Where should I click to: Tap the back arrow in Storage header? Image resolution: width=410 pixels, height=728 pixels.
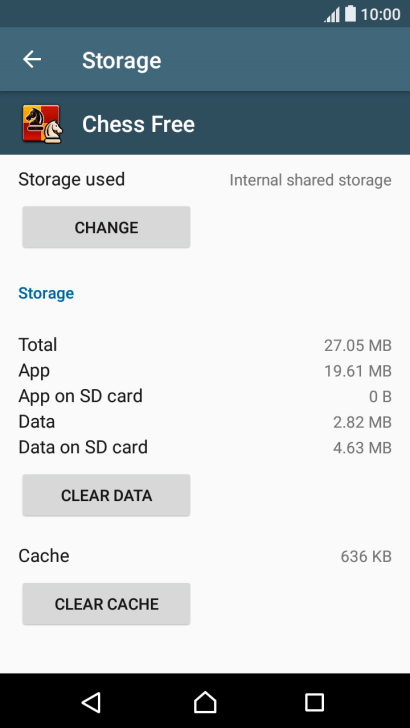(32, 60)
